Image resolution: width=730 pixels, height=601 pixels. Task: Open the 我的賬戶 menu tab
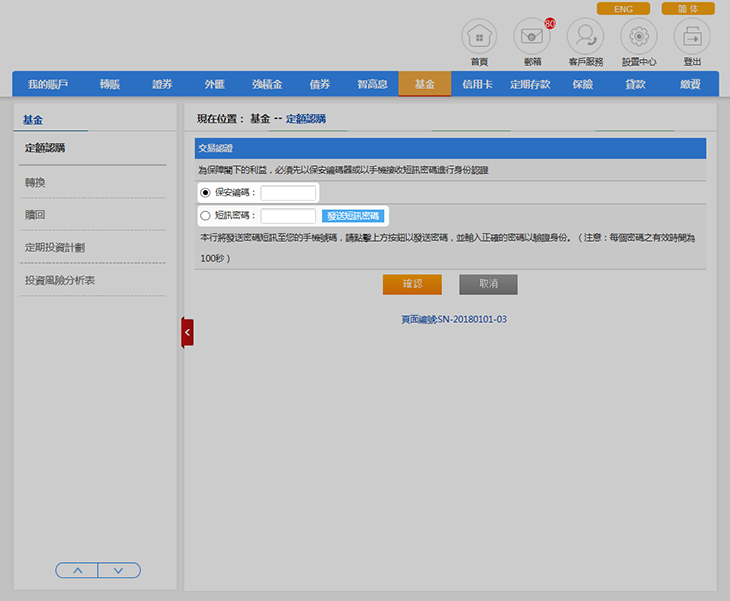[x=47, y=84]
